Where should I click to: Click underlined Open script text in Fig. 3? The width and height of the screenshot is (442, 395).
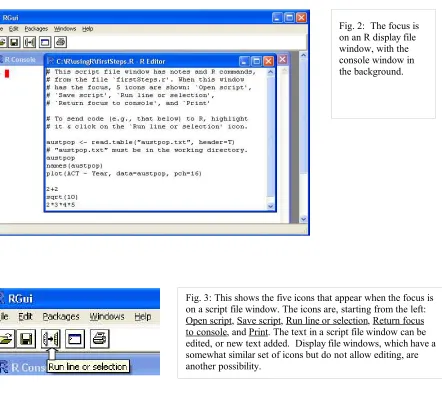click(x=209, y=321)
